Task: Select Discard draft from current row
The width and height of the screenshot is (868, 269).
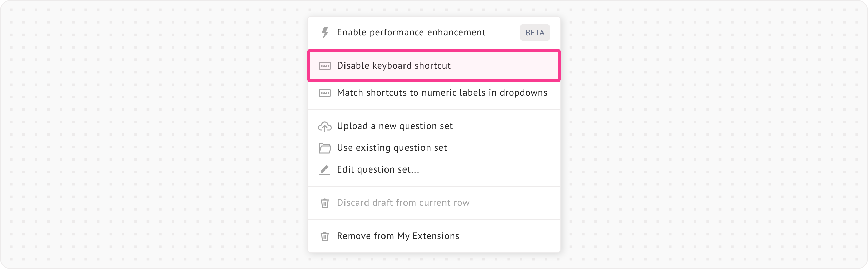Action: 403,203
